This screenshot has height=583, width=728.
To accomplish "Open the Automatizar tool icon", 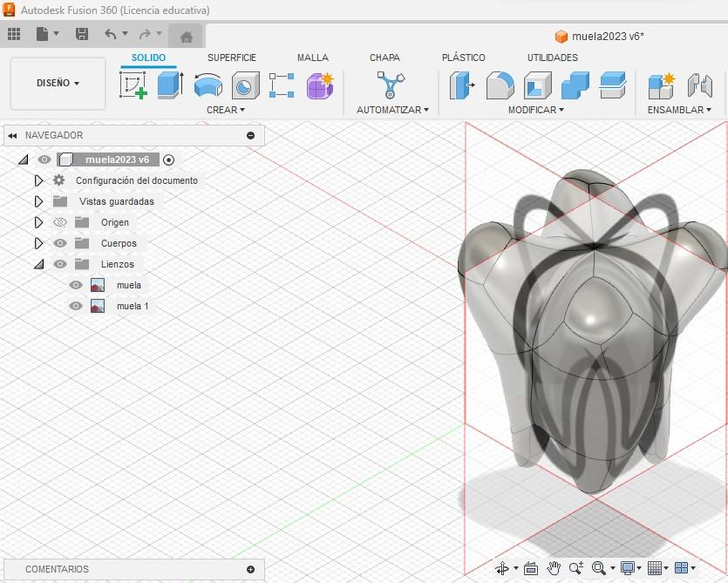I will [x=391, y=85].
